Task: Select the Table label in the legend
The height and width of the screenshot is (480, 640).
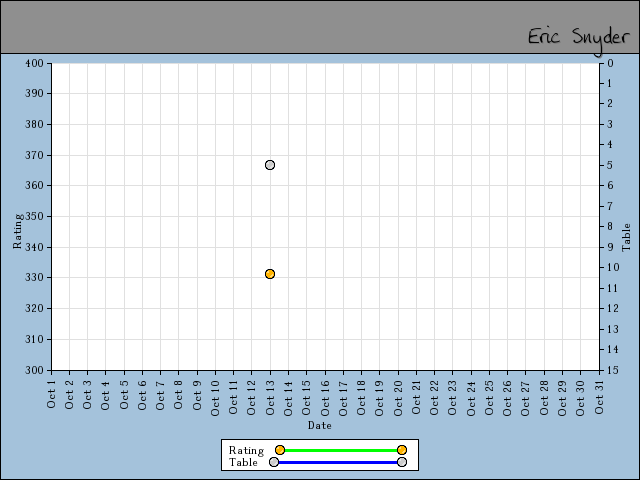Action: click(x=243, y=462)
